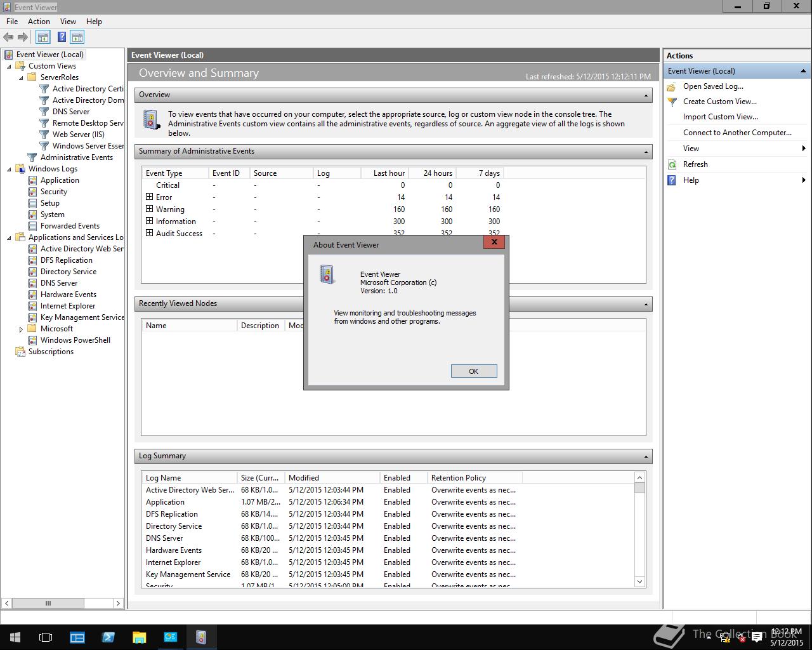This screenshot has width=812, height=650.
Task: Collapse the ServerRoles folder node
Action: point(21,78)
